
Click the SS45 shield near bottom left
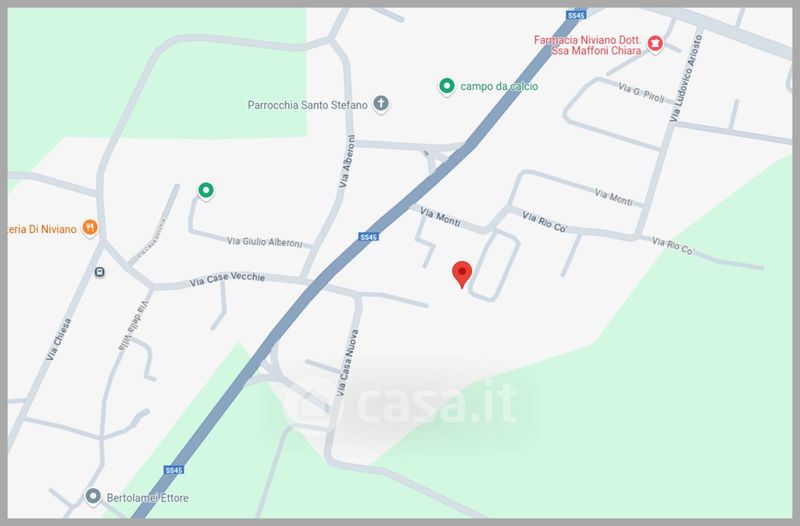coord(173,470)
